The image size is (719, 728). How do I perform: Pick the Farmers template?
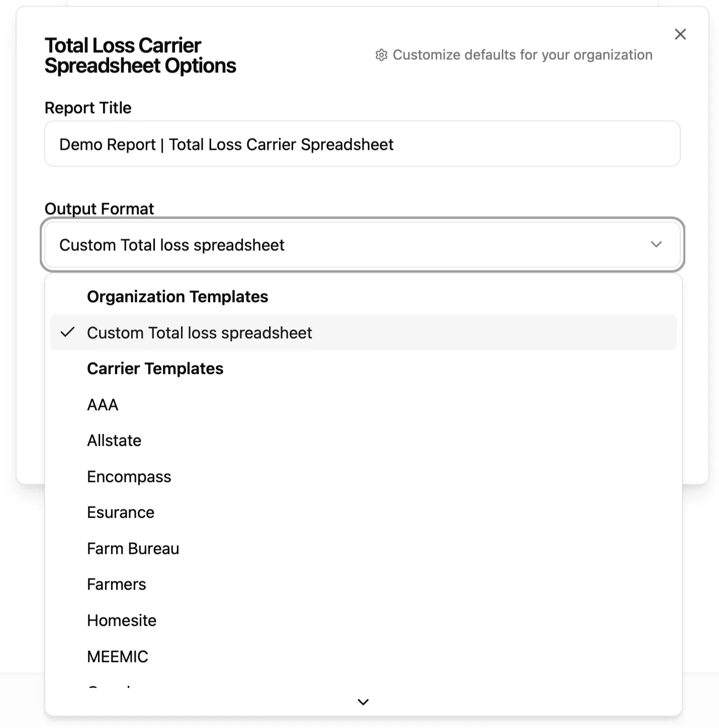point(363,584)
